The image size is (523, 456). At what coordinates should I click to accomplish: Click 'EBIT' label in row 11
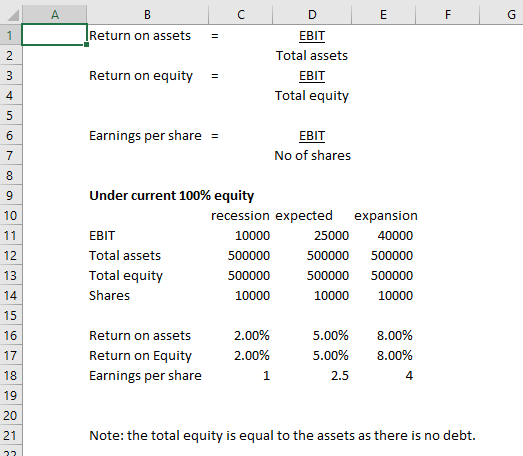click(x=102, y=236)
